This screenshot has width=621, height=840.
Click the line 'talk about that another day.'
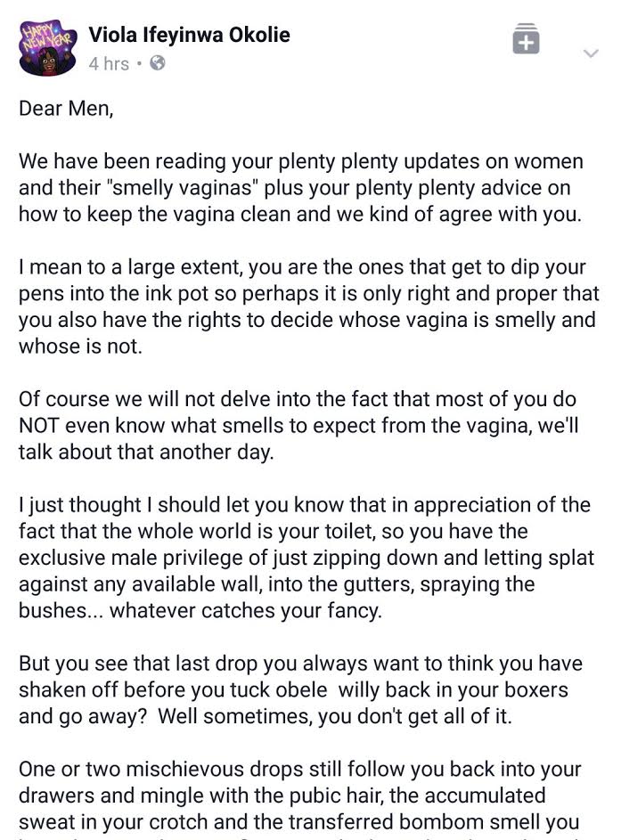[x=146, y=453]
